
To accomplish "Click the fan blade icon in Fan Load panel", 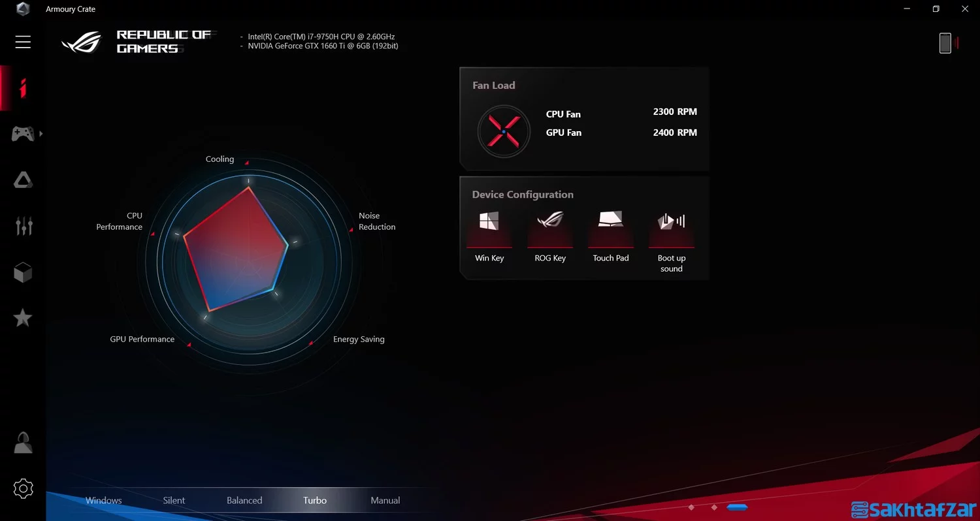I will coord(504,131).
